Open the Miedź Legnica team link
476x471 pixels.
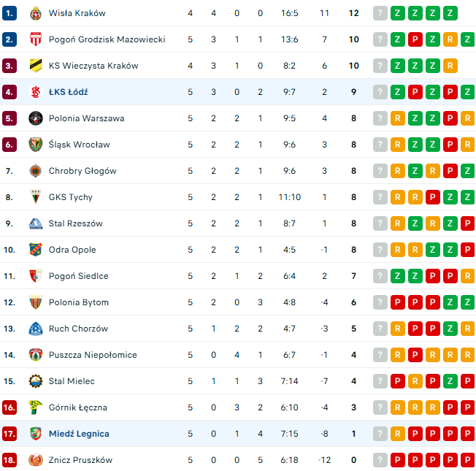(79, 434)
